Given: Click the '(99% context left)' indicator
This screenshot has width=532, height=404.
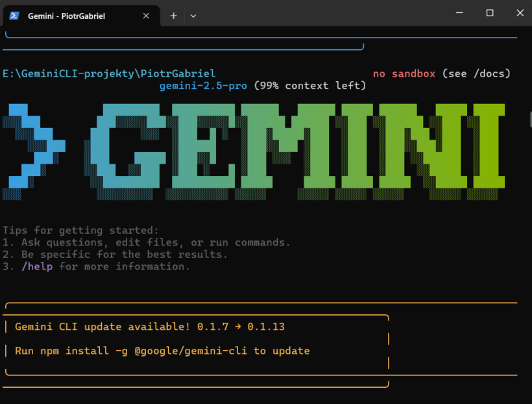Looking at the screenshot, I should pos(310,86).
